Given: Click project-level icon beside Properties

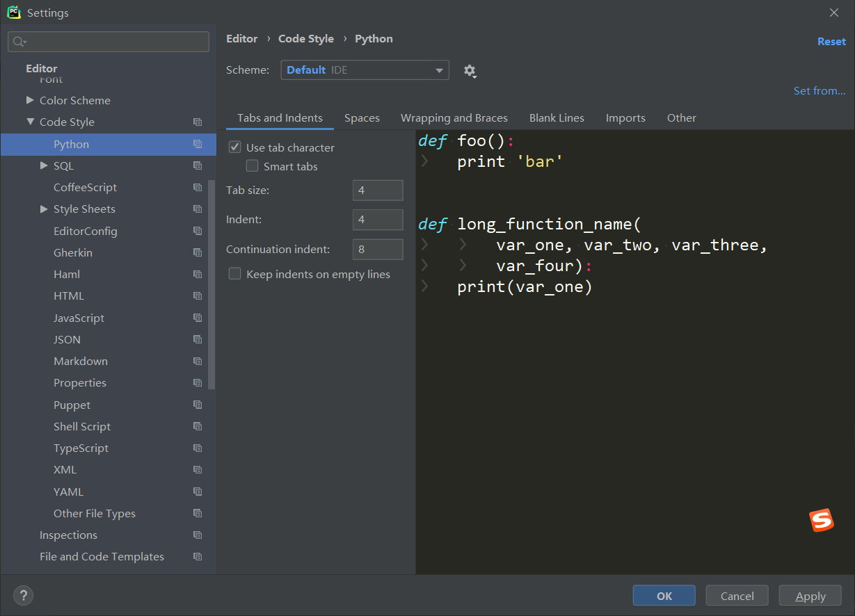Looking at the screenshot, I should pyautogui.click(x=198, y=383).
